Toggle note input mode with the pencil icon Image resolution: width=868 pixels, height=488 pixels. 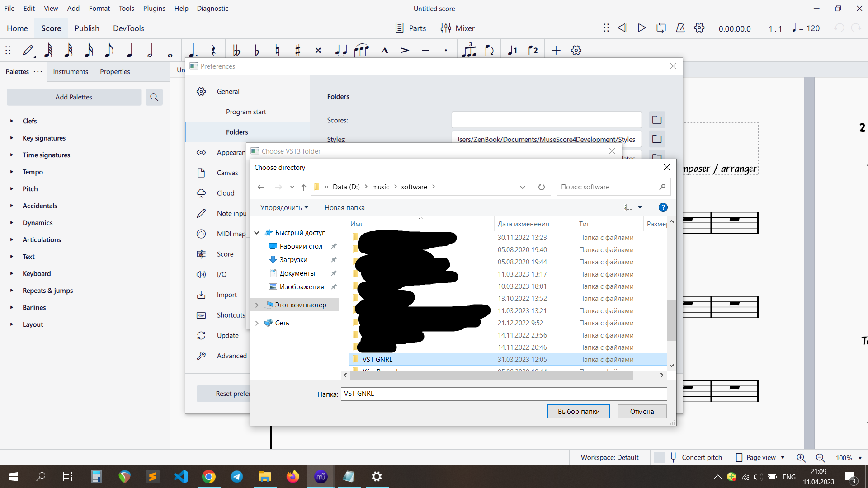click(28, 50)
